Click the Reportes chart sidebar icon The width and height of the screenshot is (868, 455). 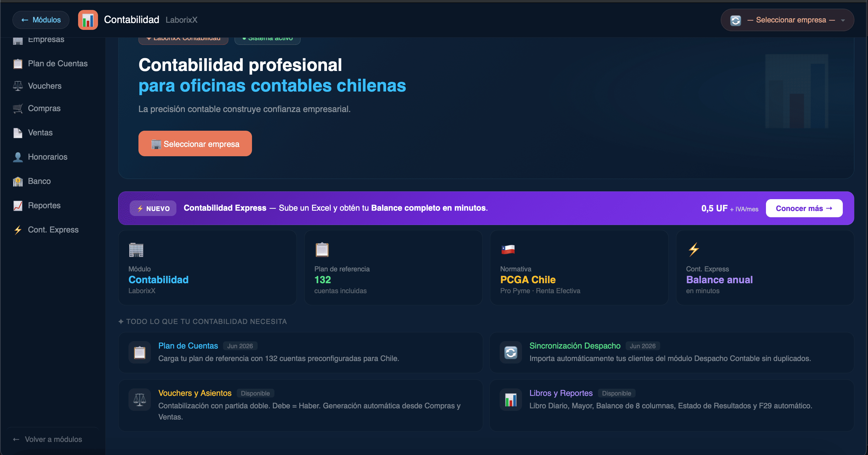point(18,206)
